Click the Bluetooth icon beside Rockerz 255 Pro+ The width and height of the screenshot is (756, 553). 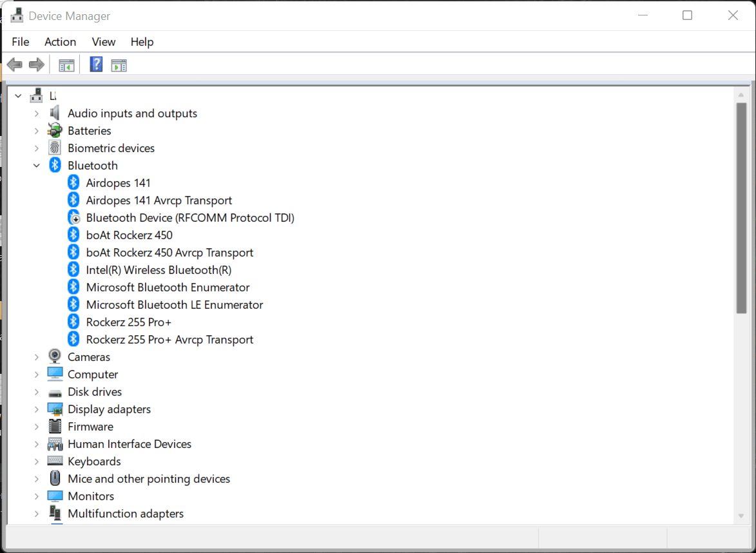click(73, 321)
